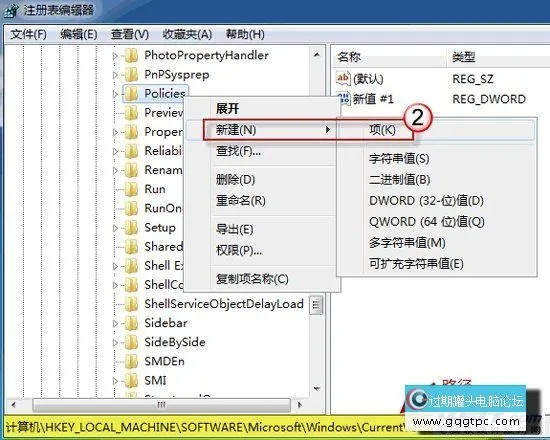
Task: Click the 类型 column header
Action: point(498,56)
